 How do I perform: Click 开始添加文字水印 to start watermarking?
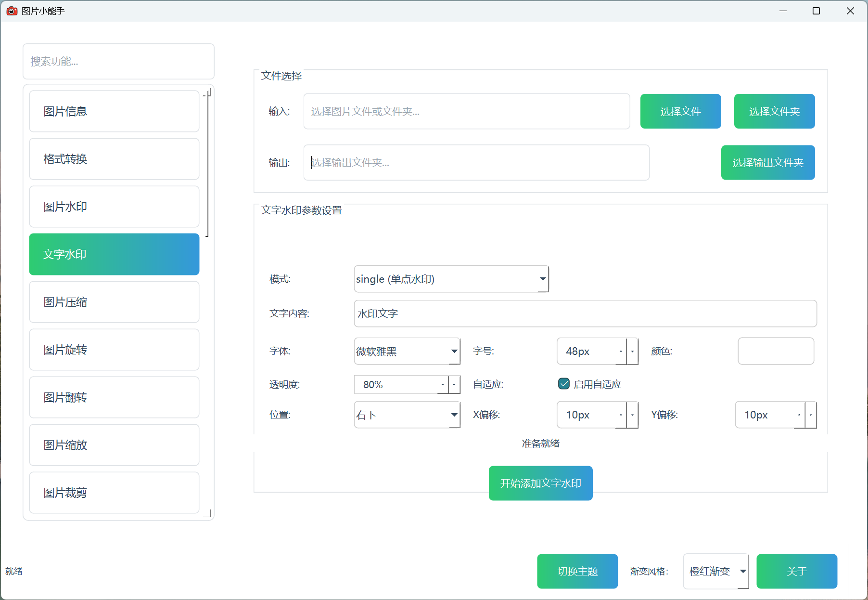pyautogui.click(x=540, y=483)
